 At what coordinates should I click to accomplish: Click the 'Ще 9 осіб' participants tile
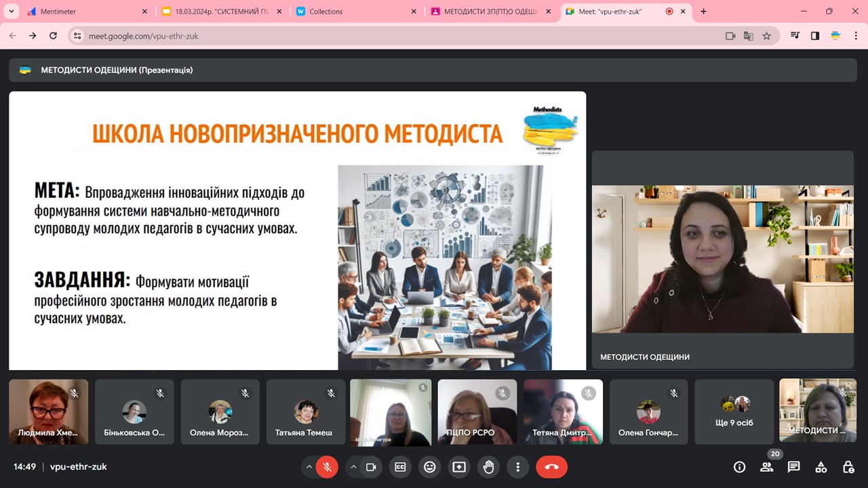[734, 411]
